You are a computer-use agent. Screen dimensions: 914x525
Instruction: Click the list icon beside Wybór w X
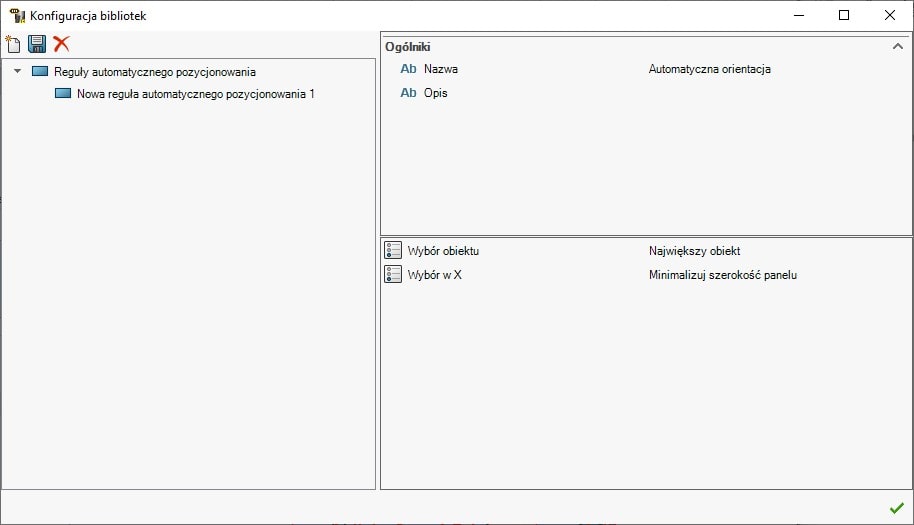pos(393,274)
